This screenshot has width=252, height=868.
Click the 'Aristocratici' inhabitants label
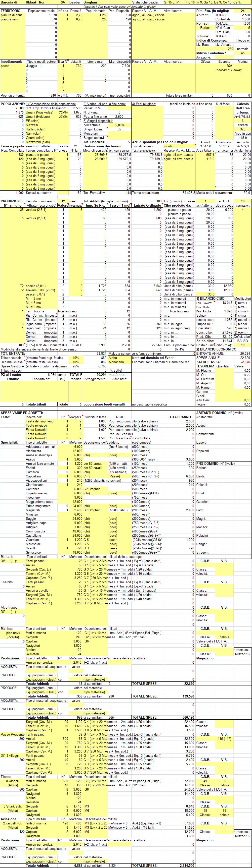coord(205,417)
